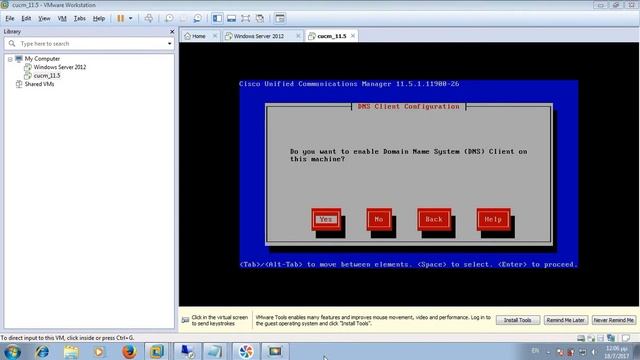
Task: Select cucm_11.5 in the library tree
Action: 47,76
